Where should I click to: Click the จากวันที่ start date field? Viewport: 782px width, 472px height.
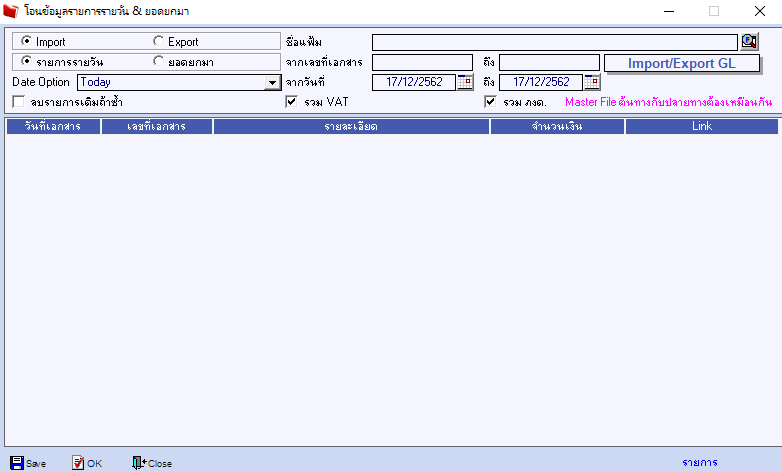pyautogui.click(x=414, y=82)
